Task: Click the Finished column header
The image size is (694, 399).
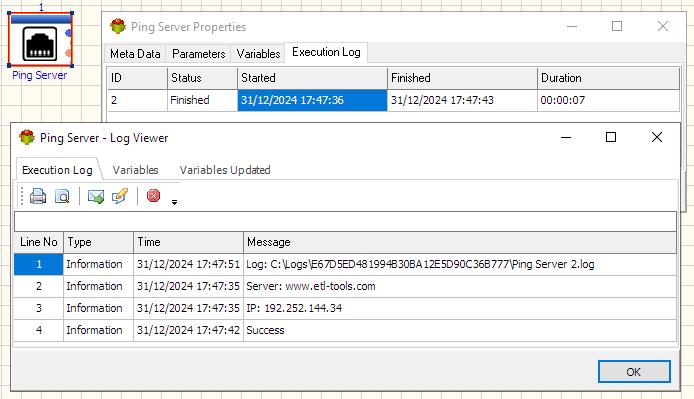Action: click(x=462, y=78)
